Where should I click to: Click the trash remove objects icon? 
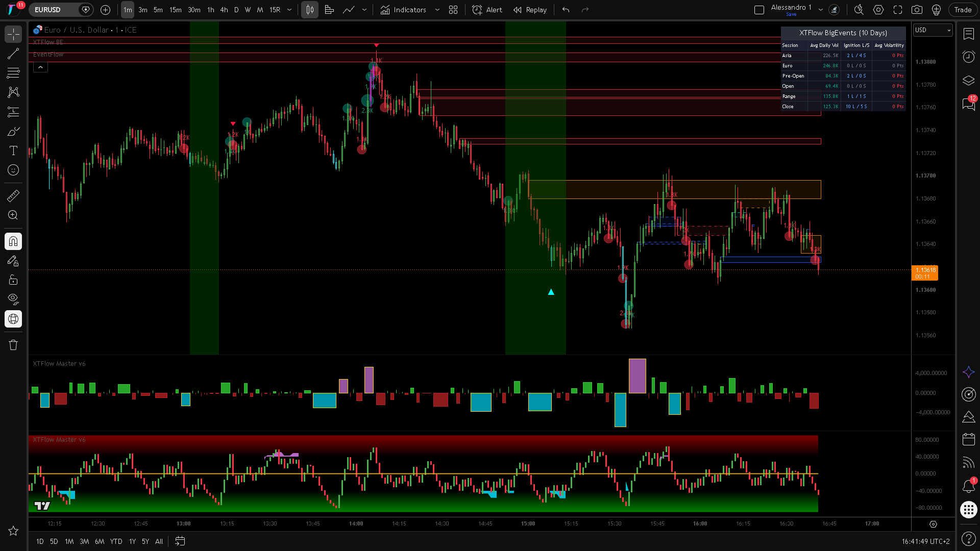click(13, 345)
